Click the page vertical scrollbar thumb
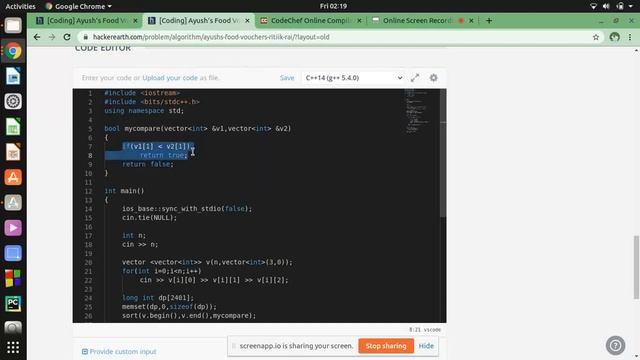The height and width of the screenshot is (360, 640). click(x=636, y=267)
